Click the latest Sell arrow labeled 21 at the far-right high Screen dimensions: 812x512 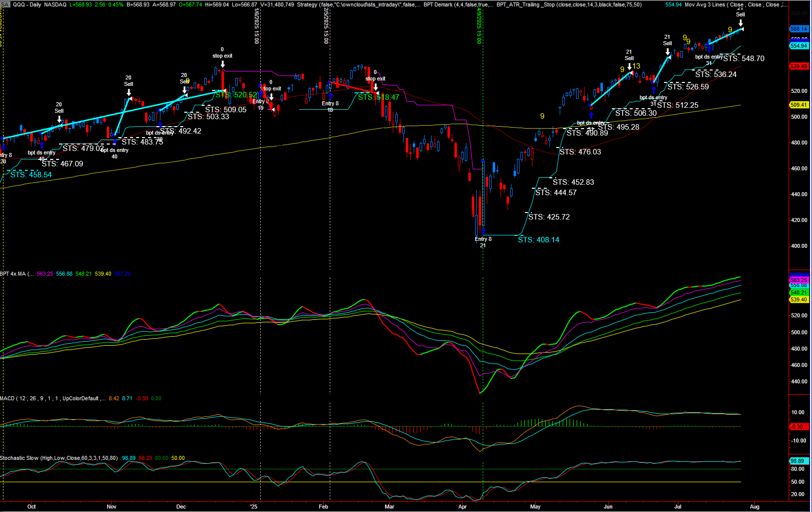tap(740, 23)
